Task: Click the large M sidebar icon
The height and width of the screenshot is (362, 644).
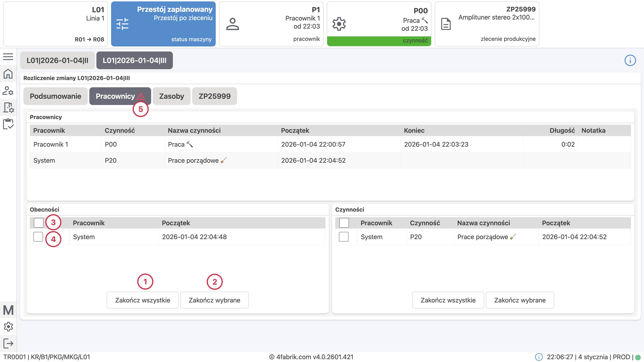Action: point(8,310)
